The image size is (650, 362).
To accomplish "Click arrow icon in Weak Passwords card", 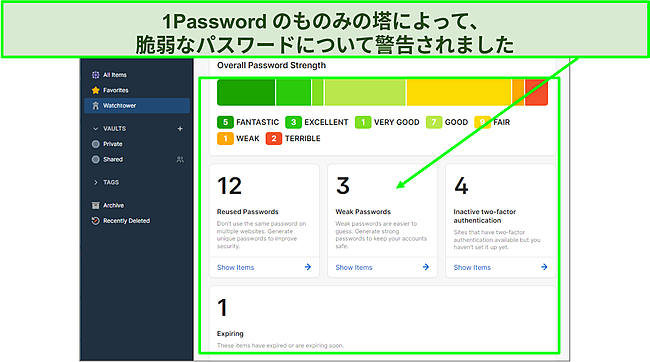I will (x=426, y=267).
